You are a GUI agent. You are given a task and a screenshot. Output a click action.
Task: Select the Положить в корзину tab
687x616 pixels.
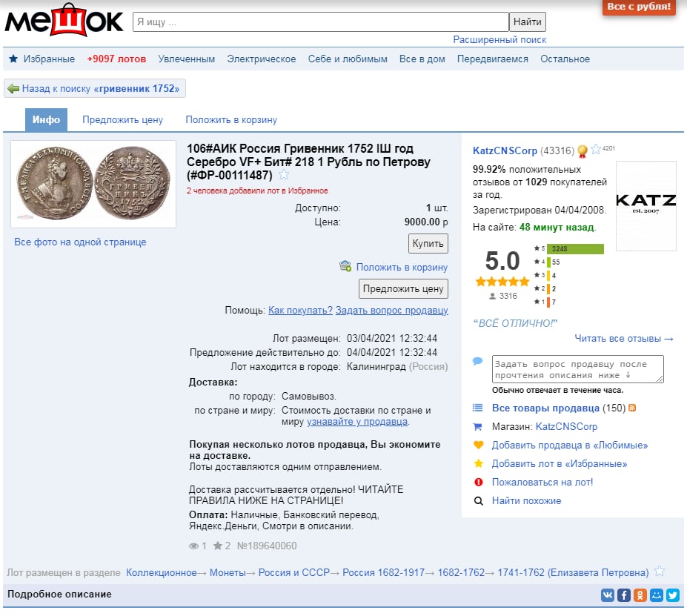coord(231,120)
